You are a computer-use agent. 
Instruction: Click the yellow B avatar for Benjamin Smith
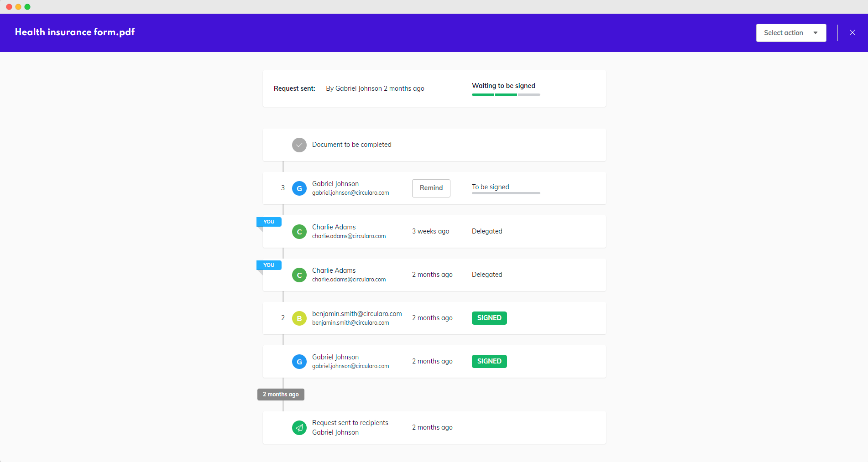(x=299, y=318)
